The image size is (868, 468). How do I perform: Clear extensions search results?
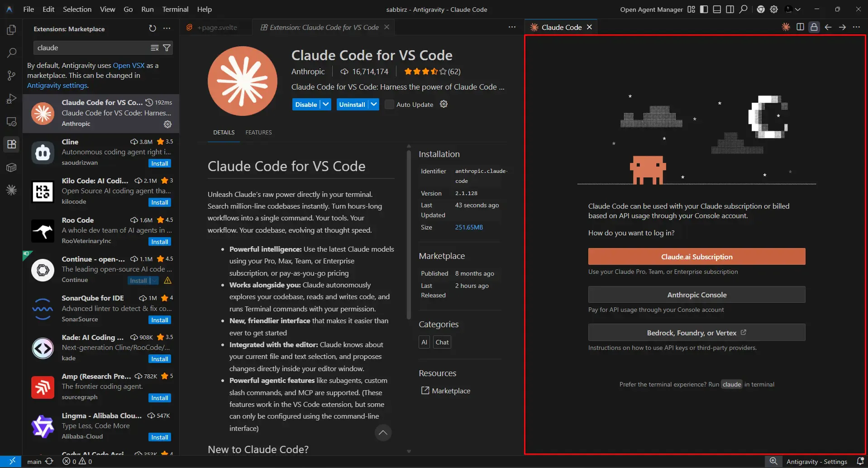click(155, 48)
